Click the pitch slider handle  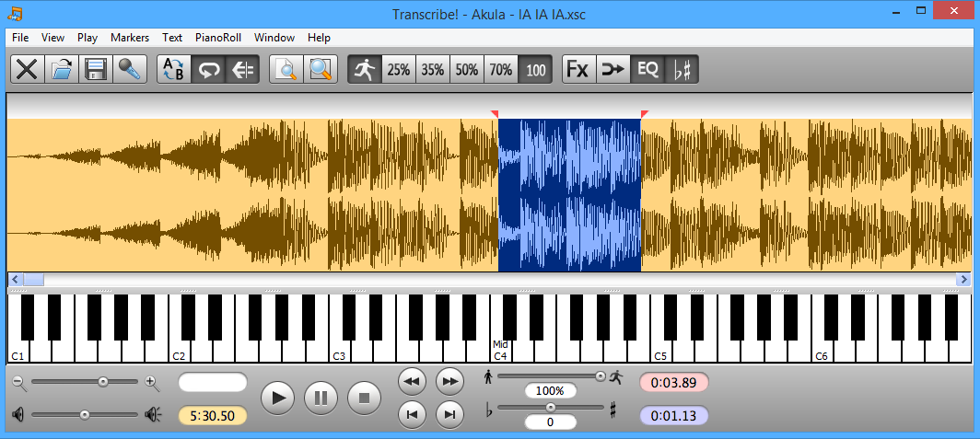click(551, 407)
